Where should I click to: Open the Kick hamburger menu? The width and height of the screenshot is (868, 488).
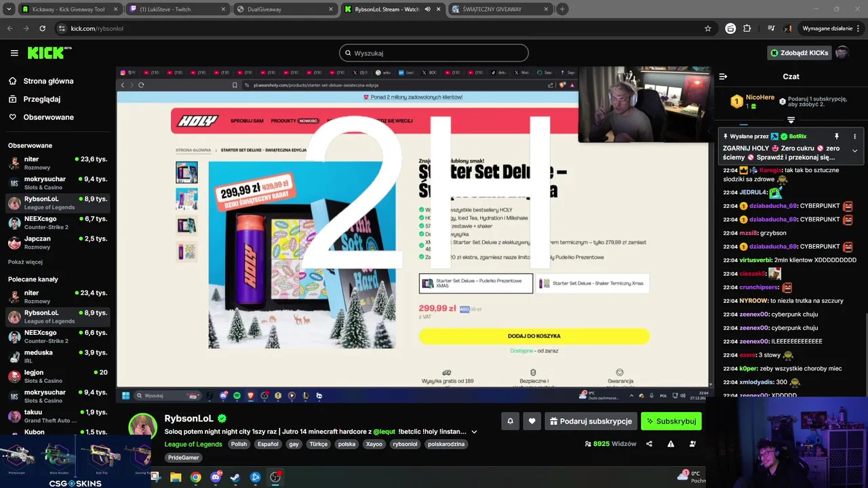[14, 53]
